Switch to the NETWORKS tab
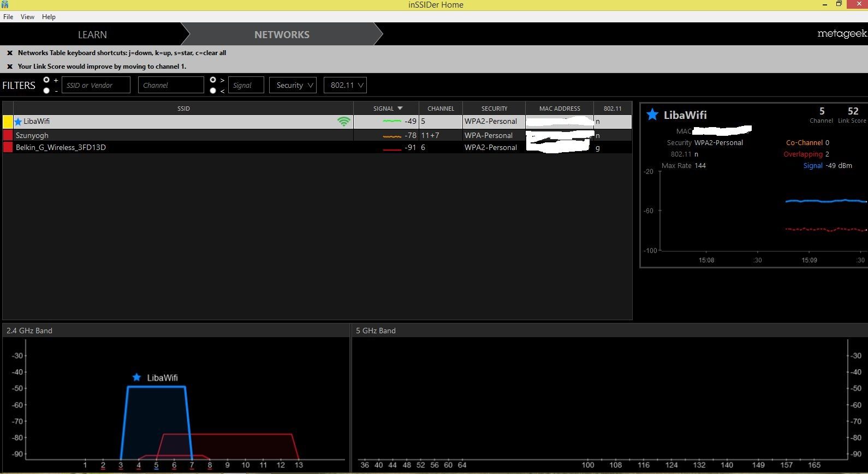The width and height of the screenshot is (868, 474). tap(282, 34)
